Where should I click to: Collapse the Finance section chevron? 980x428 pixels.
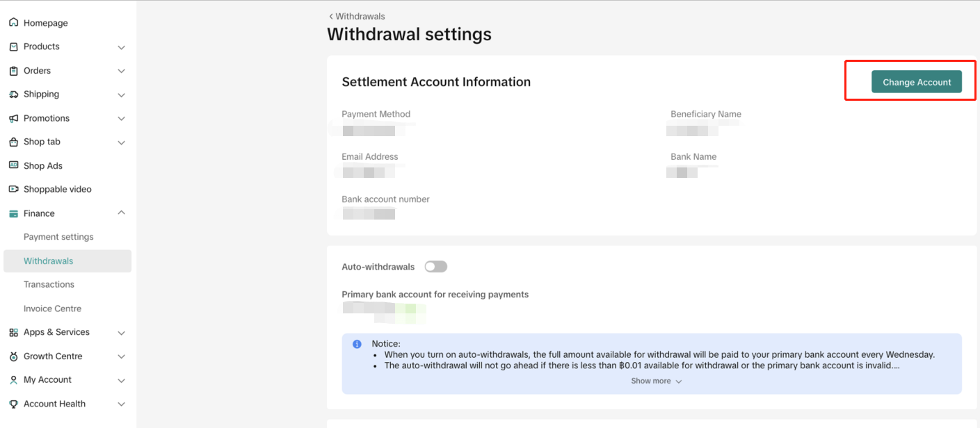[122, 213]
